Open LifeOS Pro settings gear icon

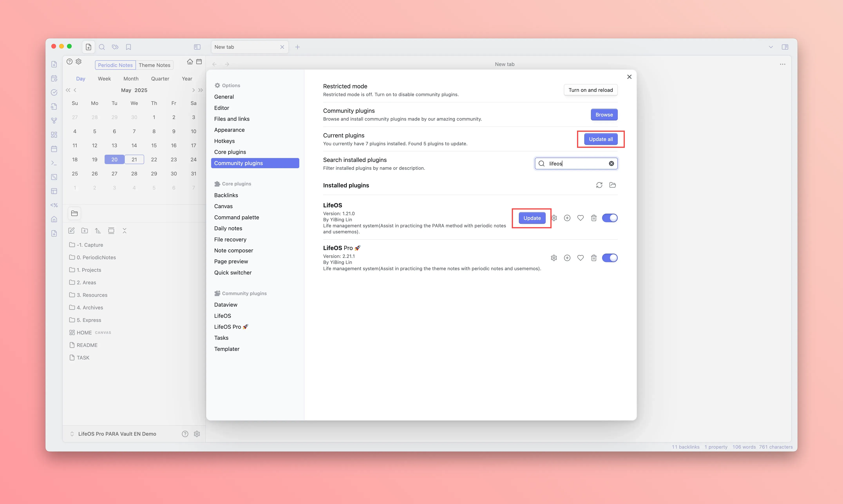(x=554, y=258)
